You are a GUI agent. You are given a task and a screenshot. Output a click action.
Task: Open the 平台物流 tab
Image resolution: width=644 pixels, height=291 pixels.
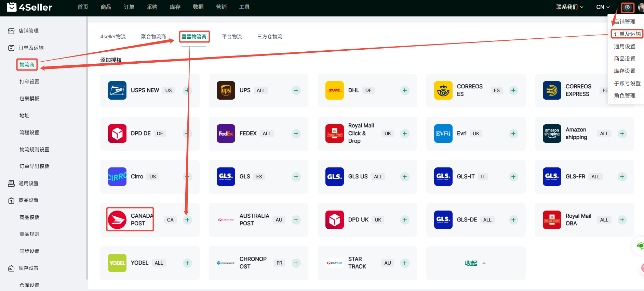point(232,37)
